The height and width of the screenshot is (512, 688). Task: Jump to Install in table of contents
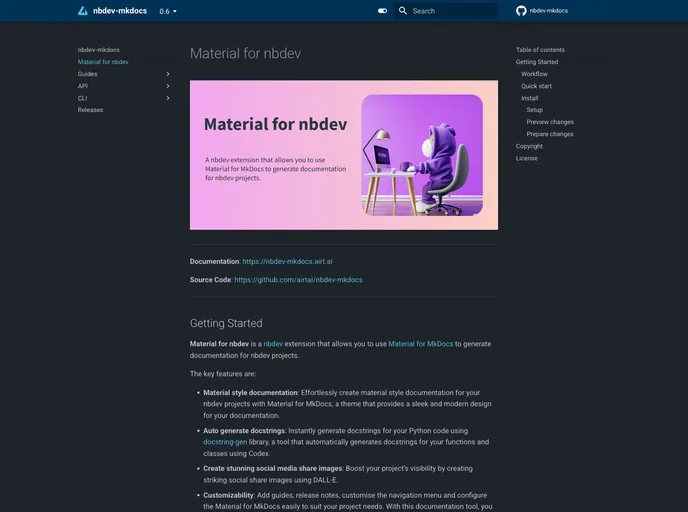(x=529, y=98)
